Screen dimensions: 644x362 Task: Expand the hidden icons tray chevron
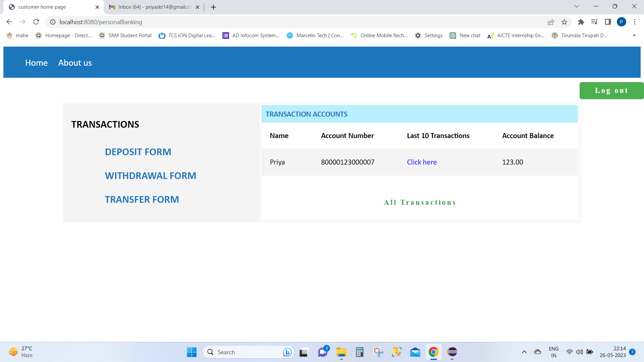(524, 352)
